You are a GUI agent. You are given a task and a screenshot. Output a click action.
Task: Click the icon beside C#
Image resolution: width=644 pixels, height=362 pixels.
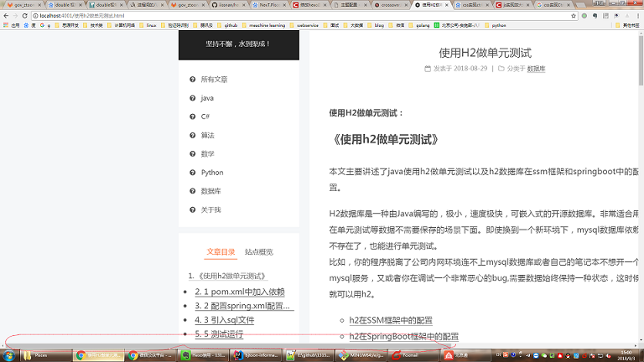[192, 116]
